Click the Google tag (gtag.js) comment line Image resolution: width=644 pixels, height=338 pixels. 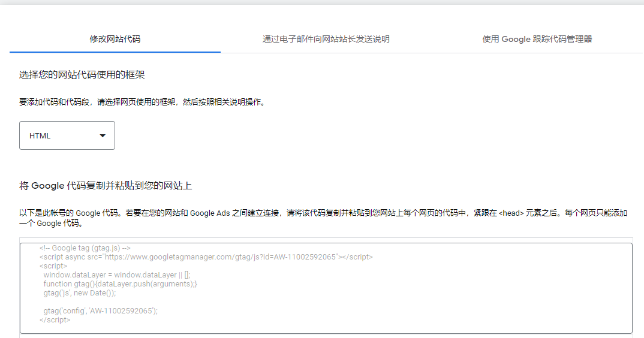(85, 248)
